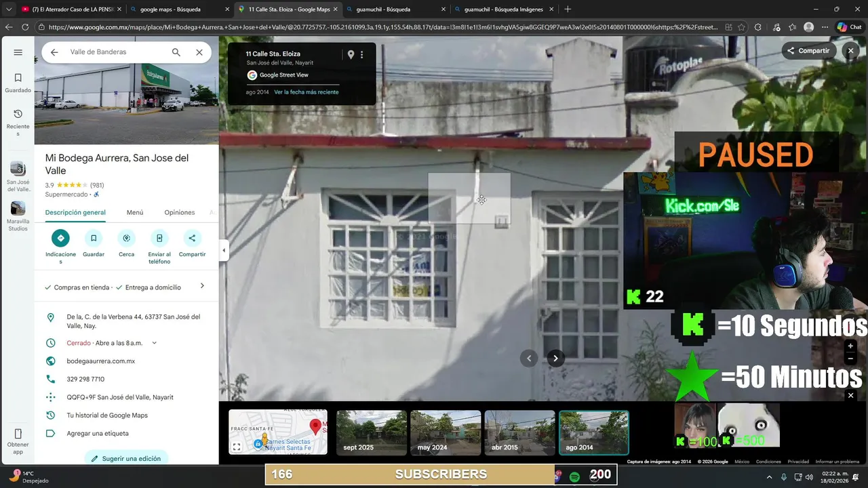Zoom out Street View minus button
The height and width of the screenshot is (488, 868).
pyautogui.click(x=850, y=358)
